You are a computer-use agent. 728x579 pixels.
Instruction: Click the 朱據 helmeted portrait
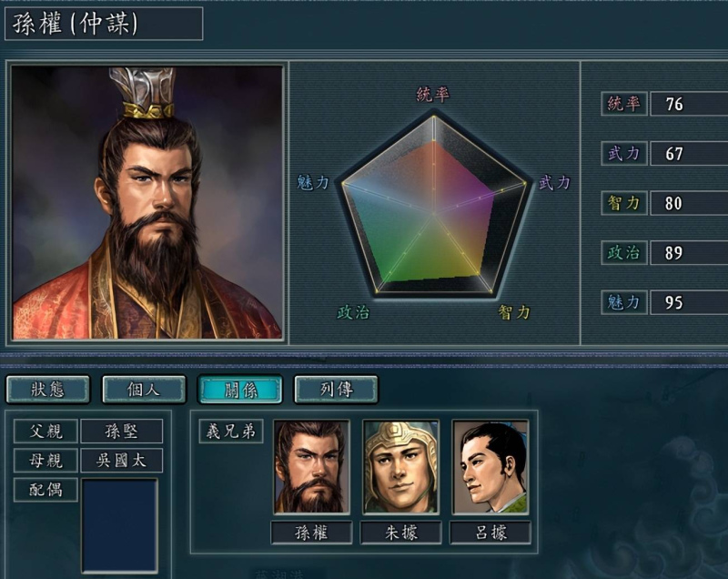click(400, 467)
